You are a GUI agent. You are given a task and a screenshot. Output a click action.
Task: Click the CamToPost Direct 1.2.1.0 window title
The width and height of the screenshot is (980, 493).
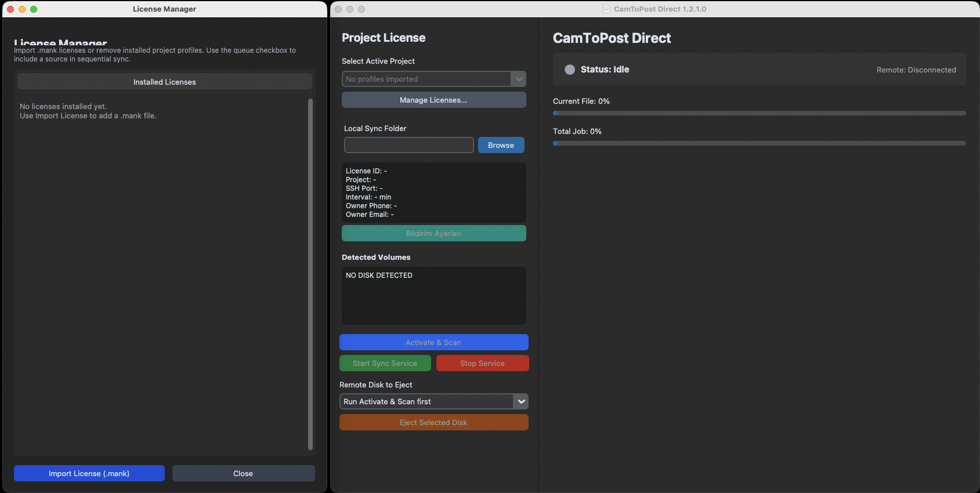click(660, 9)
